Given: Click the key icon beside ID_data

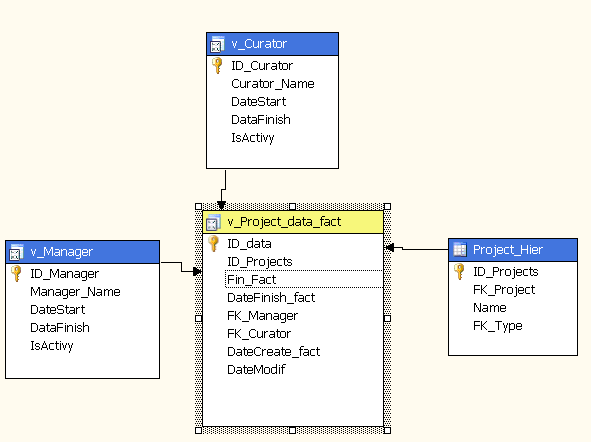Looking at the screenshot, I should [213, 243].
